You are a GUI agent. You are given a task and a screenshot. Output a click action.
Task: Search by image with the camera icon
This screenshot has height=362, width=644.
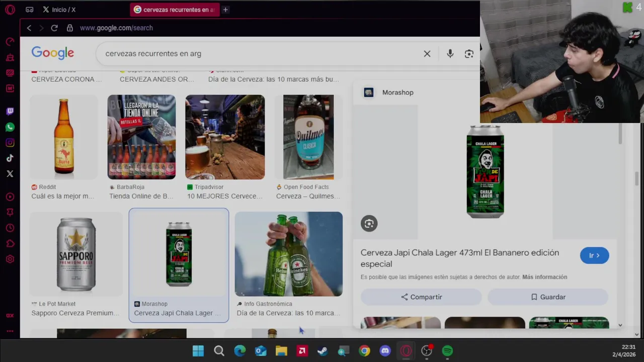click(469, 54)
